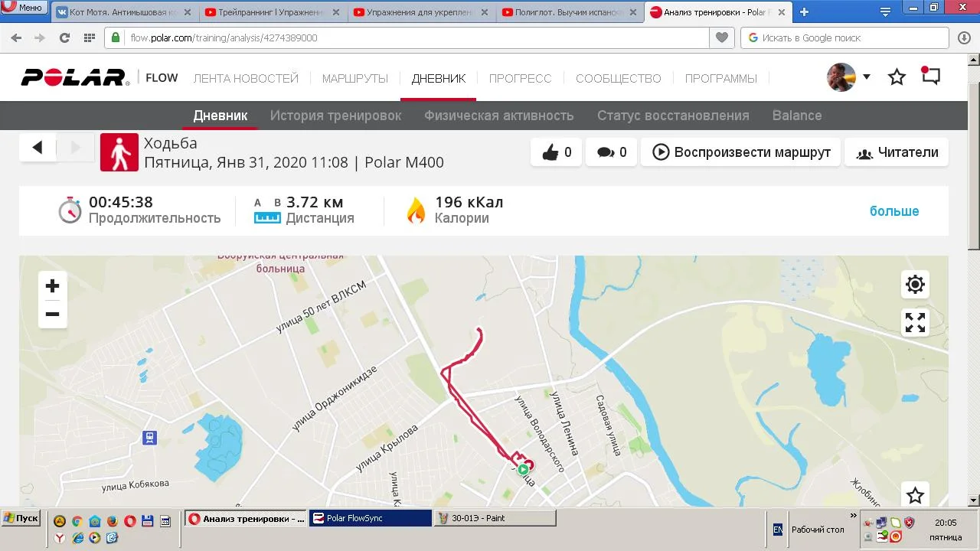Image resolution: width=980 pixels, height=551 pixels.
Task: Close the Анализ тренировки tab
Action: coord(781,12)
